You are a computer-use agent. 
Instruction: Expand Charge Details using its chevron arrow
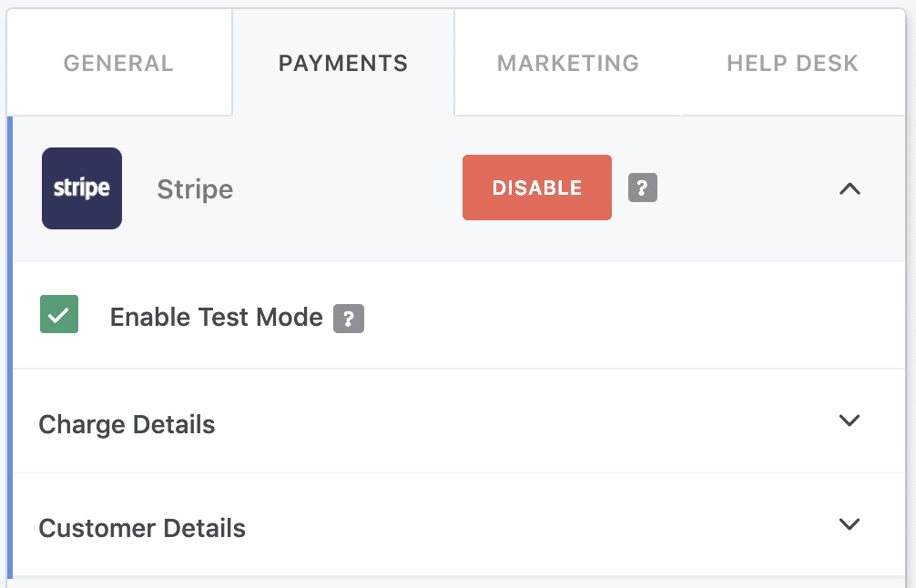pyautogui.click(x=849, y=421)
